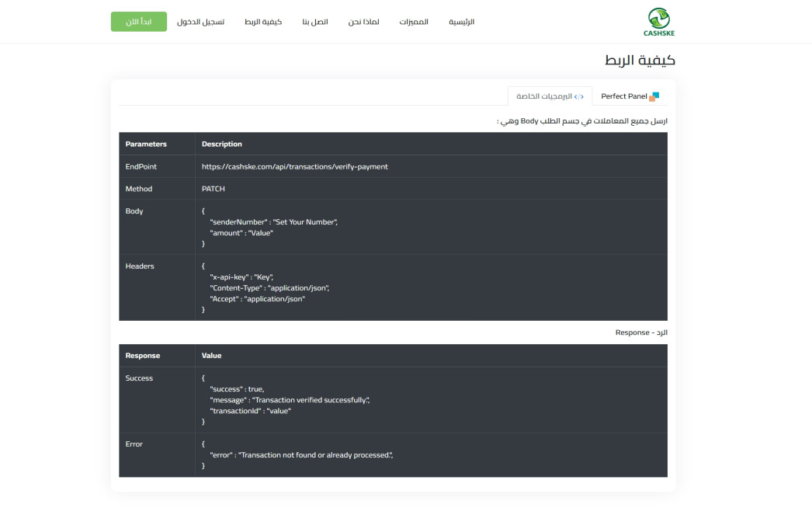Click the "Content-Type" header line

click(269, 287)
